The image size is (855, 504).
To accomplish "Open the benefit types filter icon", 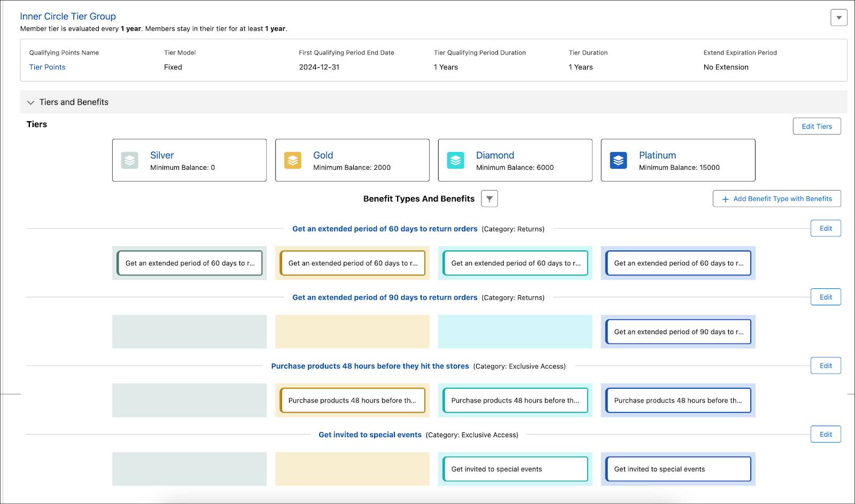I will point(489,199).
